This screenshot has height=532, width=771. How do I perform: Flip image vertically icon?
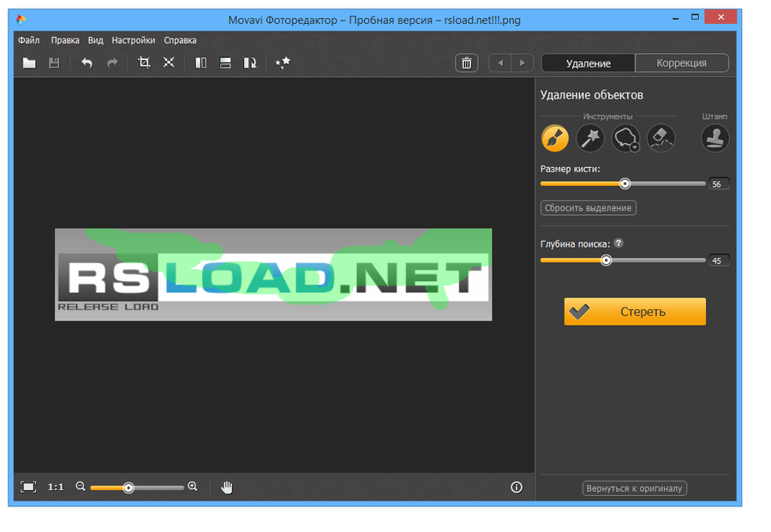coord(225,63)
